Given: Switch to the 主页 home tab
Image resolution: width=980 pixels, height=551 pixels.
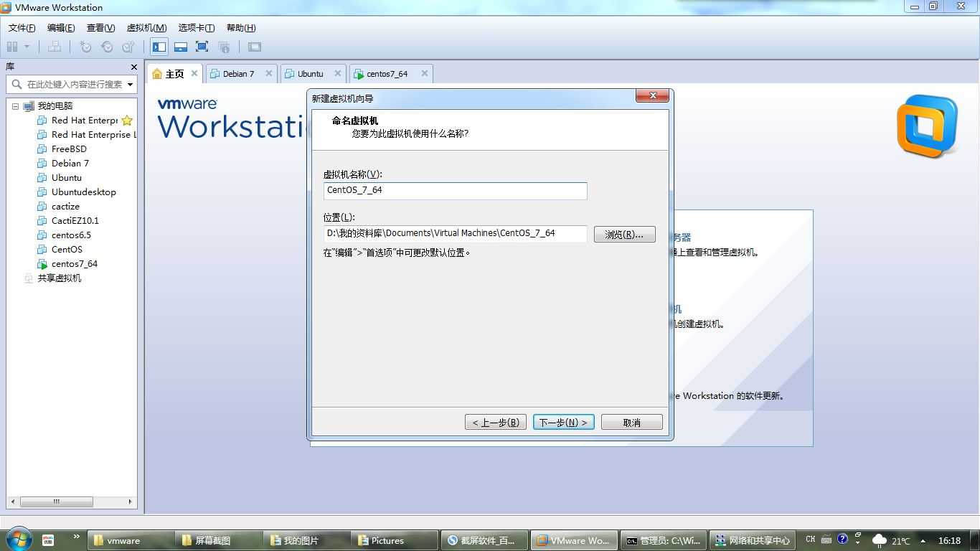Looking at the screenshot, I should 174,74.
